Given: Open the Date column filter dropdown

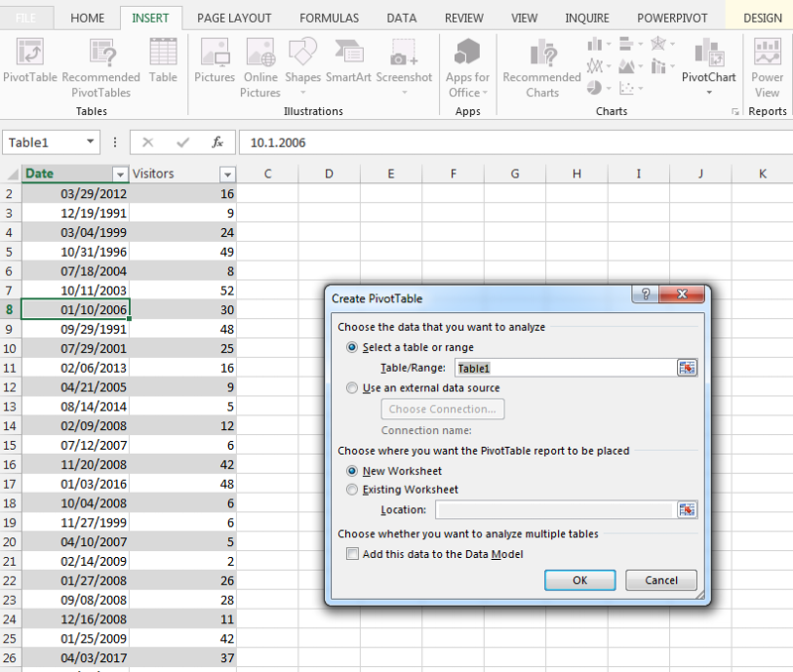Looking at the screenshot, I should point(120,174).
